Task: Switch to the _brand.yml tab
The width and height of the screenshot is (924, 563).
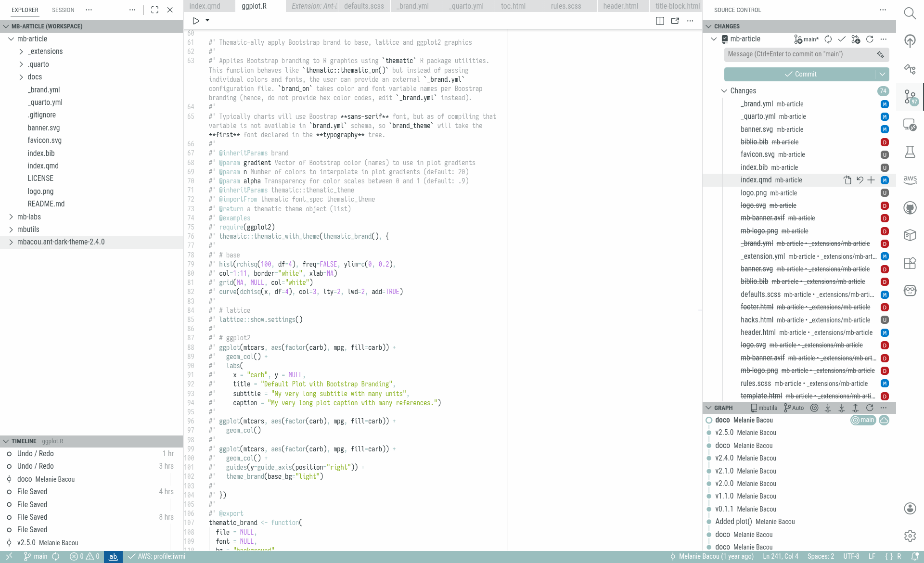Action: (x=413, y=6)
